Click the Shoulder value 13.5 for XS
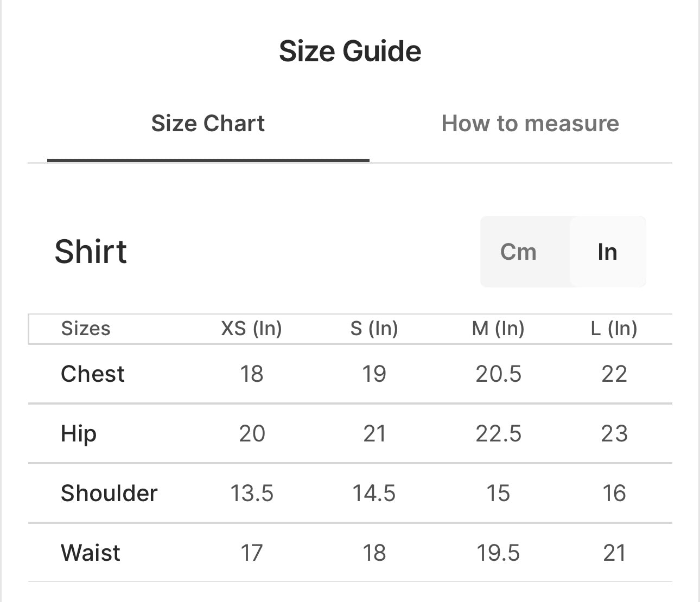The image size is (700, 602). tap(252, 494)
